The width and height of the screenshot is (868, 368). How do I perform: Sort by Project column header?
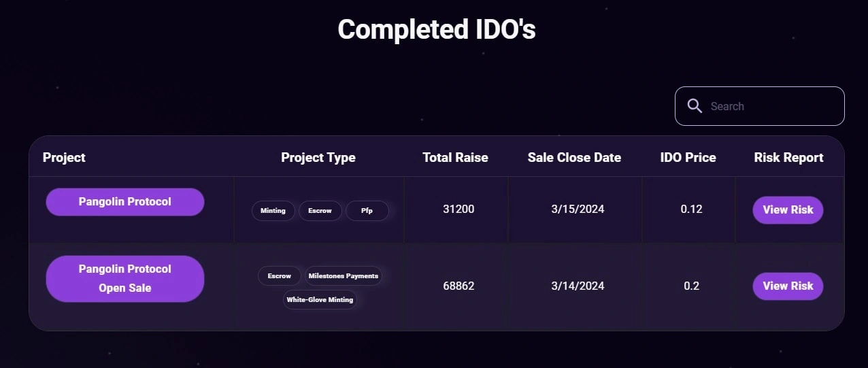(x=64, y=157)
